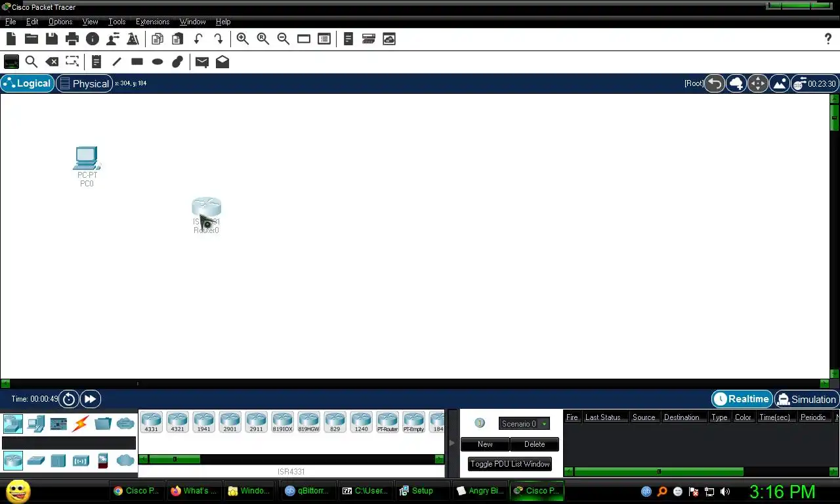Click the Delete scenario button
The width and height of the screenshot is (840, 504).
coord(534,444)
